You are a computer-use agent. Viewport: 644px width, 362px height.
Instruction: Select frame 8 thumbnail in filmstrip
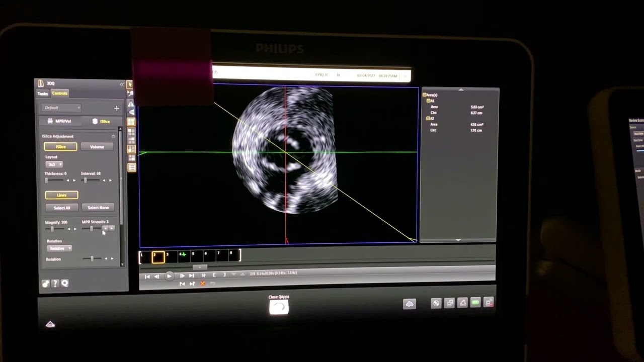click(x=233, y=255)
